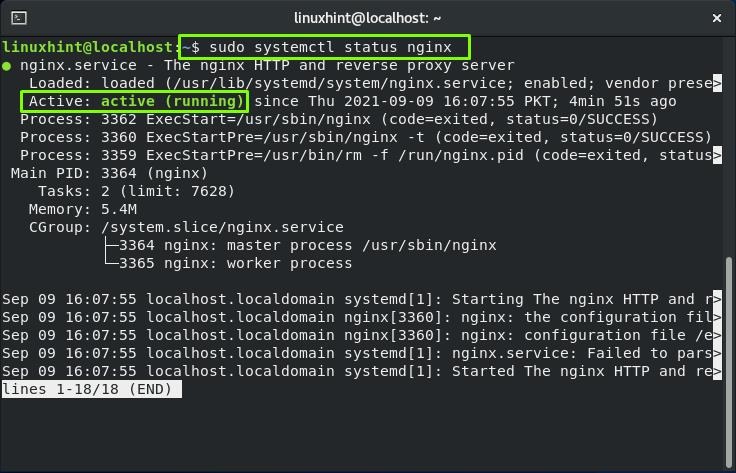
Task: Click the 'Memory: 5.4M' line
Action: [83, 209]
